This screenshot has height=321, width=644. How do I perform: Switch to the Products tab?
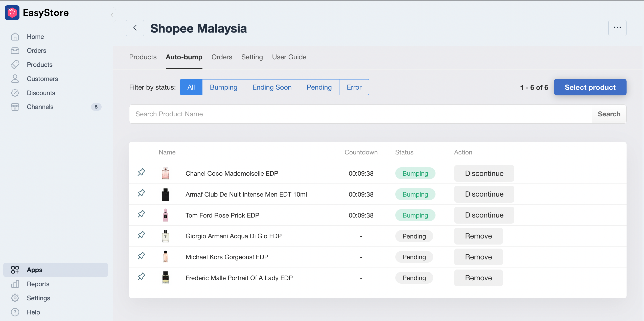143,57
